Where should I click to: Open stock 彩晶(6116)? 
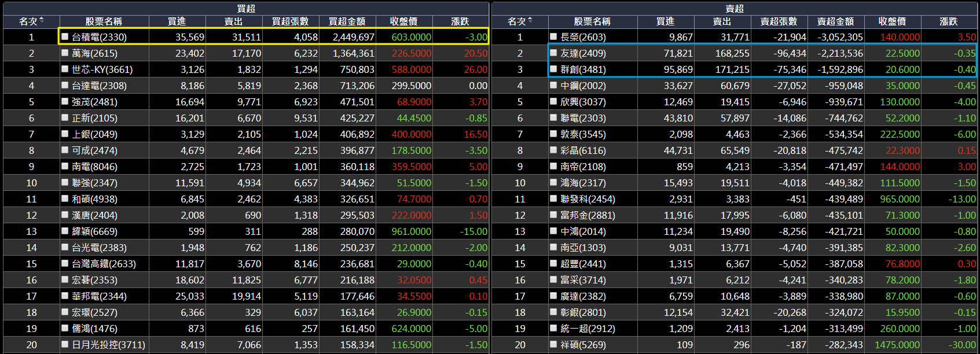[583, 150]
